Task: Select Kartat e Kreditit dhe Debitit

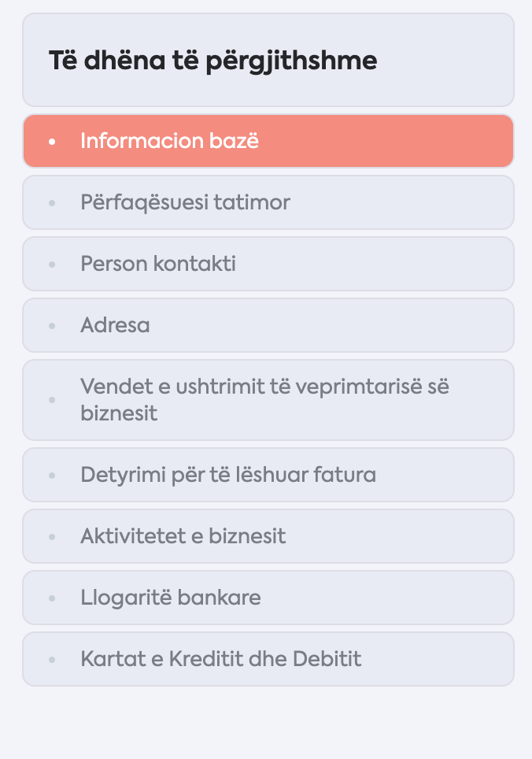Action: pos(268,659)
